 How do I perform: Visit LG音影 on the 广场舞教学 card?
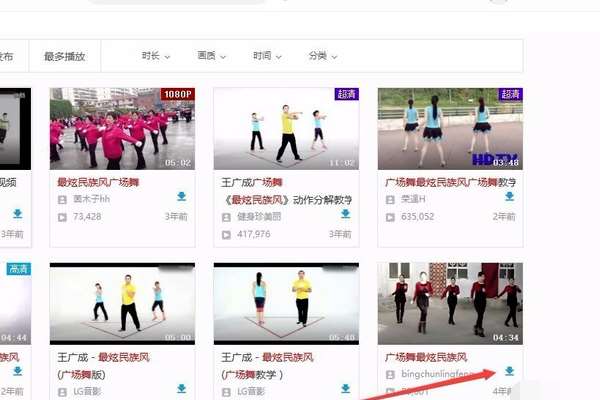click(x=251, y=392)
